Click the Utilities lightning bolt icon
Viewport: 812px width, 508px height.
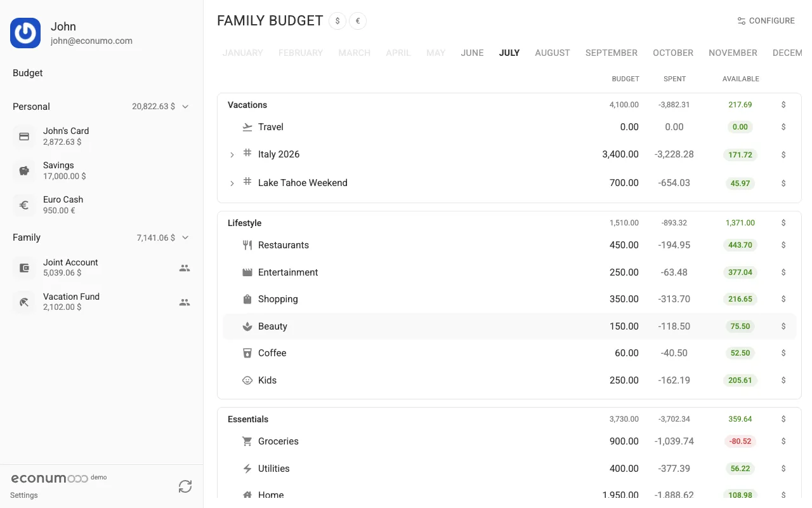[x=247, y=469]
